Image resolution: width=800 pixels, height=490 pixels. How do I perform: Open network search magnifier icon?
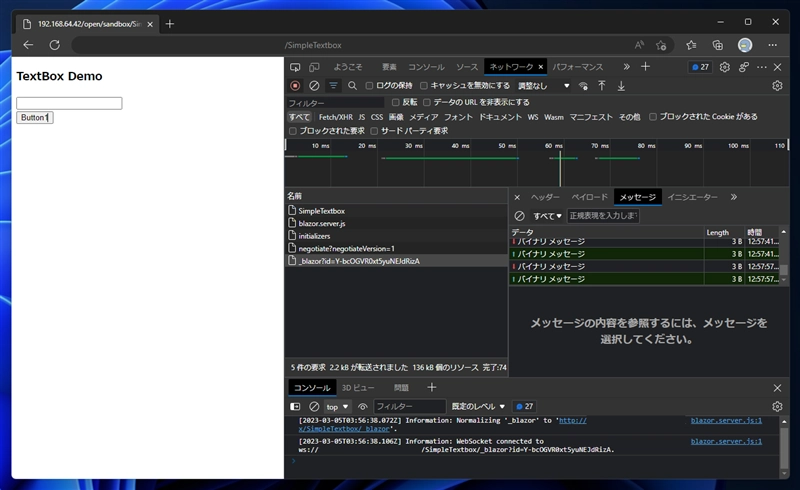pyautogui.click(x=353, y=86)
